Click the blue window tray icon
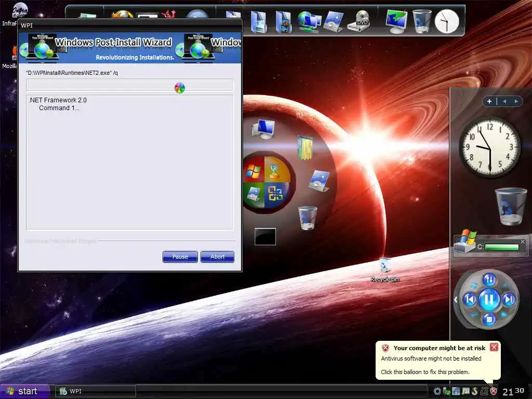The width and height of the screenshot is (532, 399). (456, 392)
